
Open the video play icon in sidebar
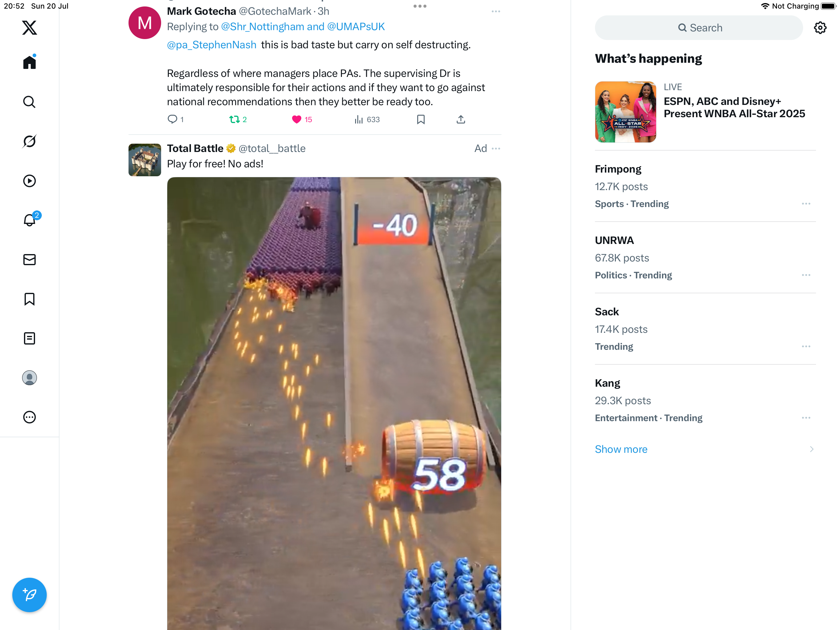pyautogui.click(x=29, y=181)
